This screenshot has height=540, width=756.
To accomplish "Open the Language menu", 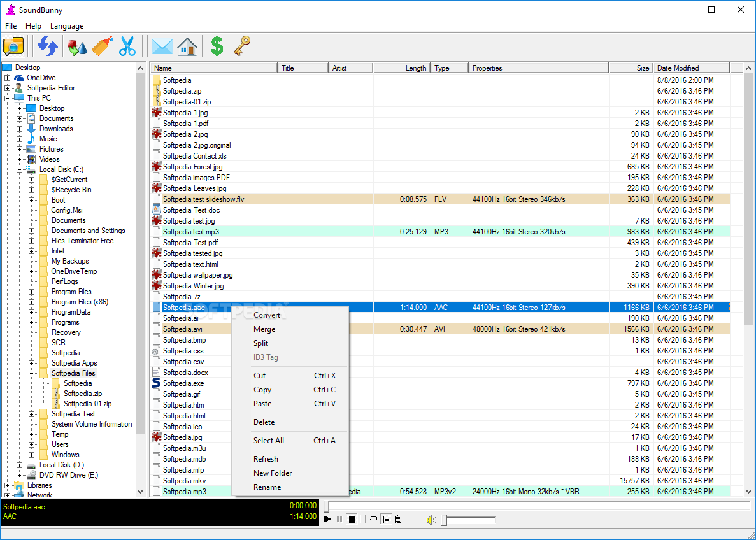I will [x=66, y=26].
